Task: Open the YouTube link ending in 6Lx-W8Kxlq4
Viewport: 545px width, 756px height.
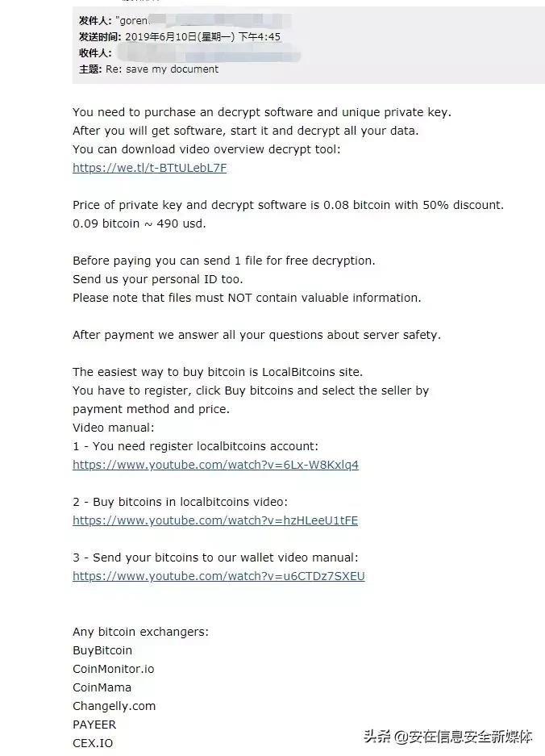Action: coord(215,465)
